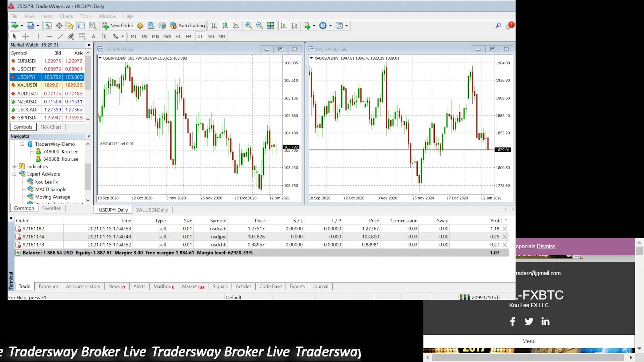Open the MetaEditor icon

(x=140, y=25)
